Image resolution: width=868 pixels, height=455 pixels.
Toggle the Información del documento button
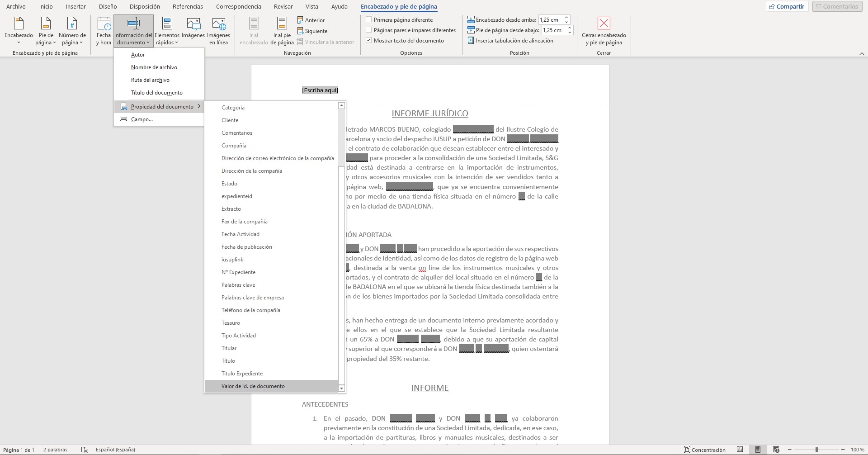[133, 31]
